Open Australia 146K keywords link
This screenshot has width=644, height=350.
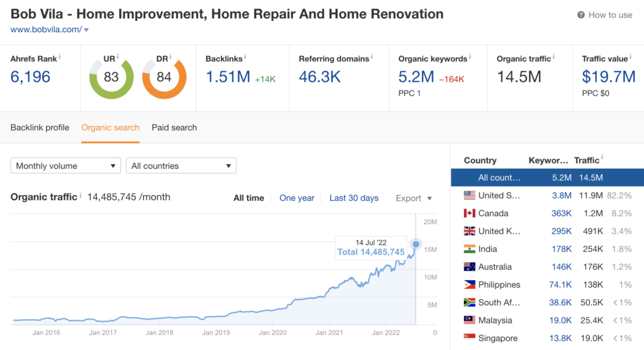tap(562, 267)
